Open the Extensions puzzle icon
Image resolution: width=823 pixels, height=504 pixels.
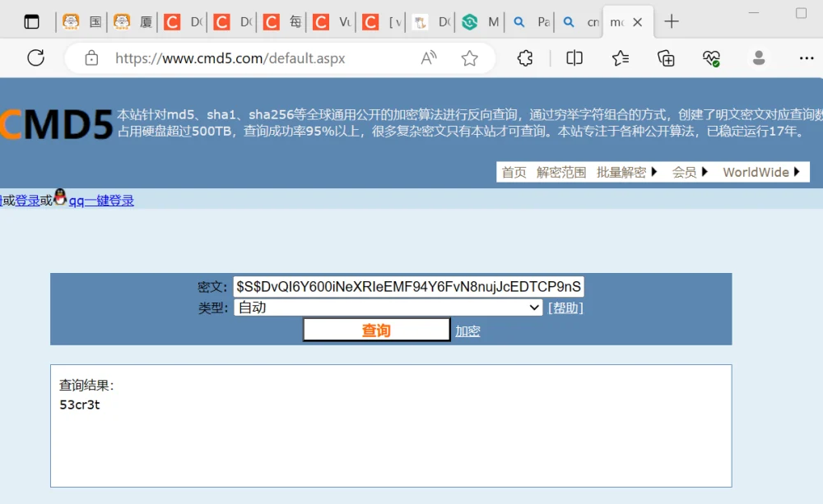click(525, 58)
